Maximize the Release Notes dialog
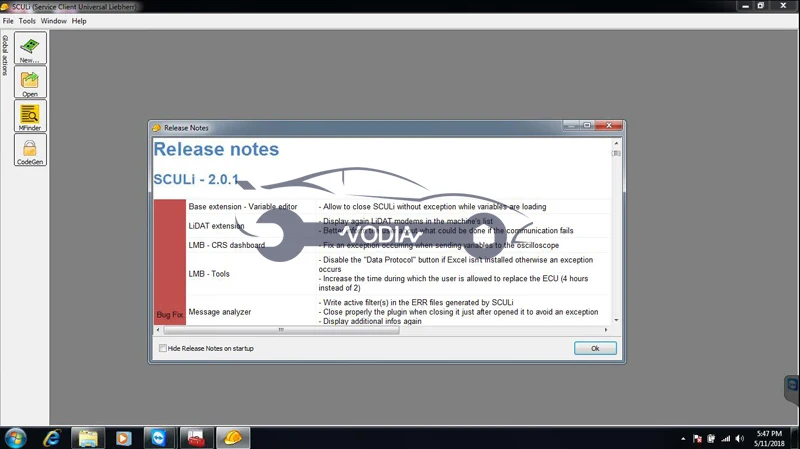Screen dimensions: 800x449 tap(587, 126)
